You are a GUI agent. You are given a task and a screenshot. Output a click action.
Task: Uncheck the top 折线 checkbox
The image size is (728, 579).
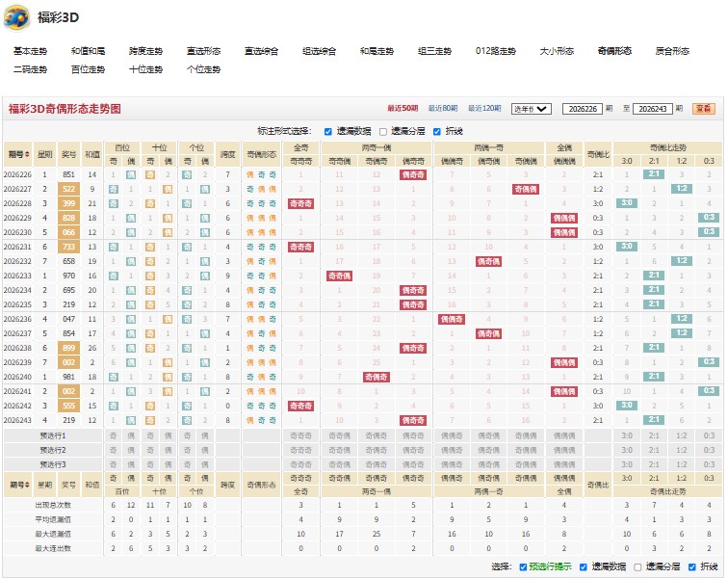(x=436, y=132)
